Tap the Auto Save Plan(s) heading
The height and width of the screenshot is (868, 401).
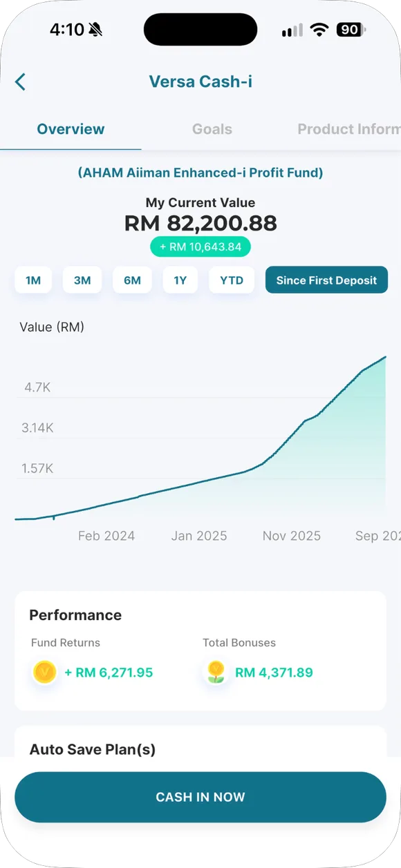[93, 749]
